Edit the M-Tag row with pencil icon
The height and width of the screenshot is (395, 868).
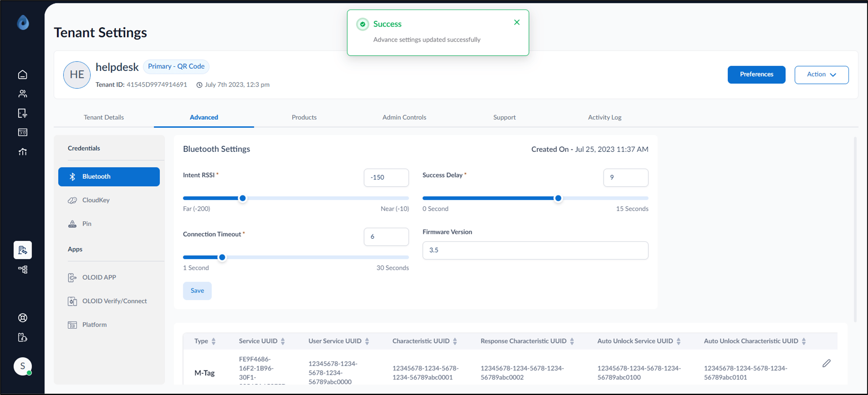pos(826,363)
